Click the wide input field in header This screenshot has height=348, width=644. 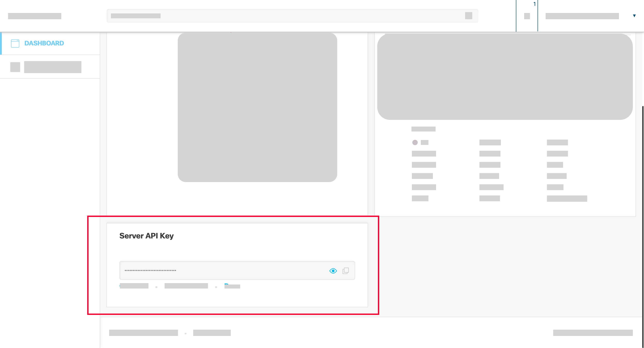tap(292, 16)
